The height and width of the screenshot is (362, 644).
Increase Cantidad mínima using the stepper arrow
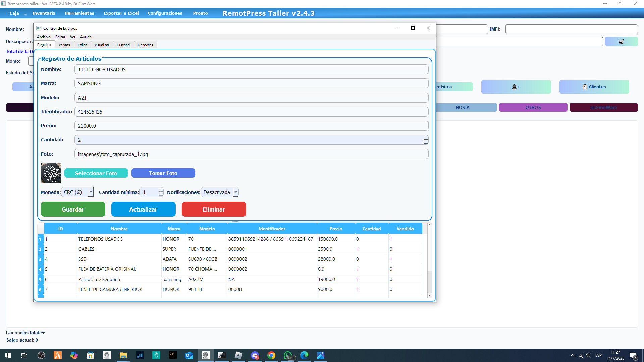click(x=160, y=190)
